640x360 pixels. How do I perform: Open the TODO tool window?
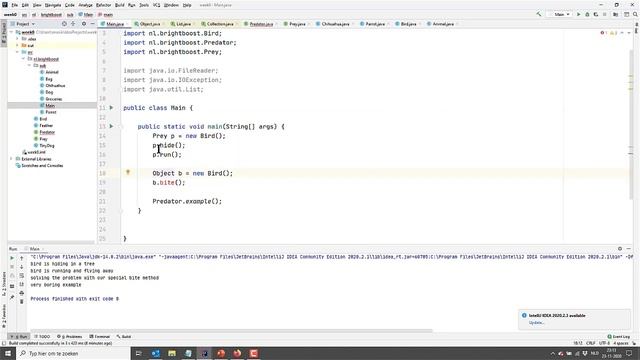42,337
